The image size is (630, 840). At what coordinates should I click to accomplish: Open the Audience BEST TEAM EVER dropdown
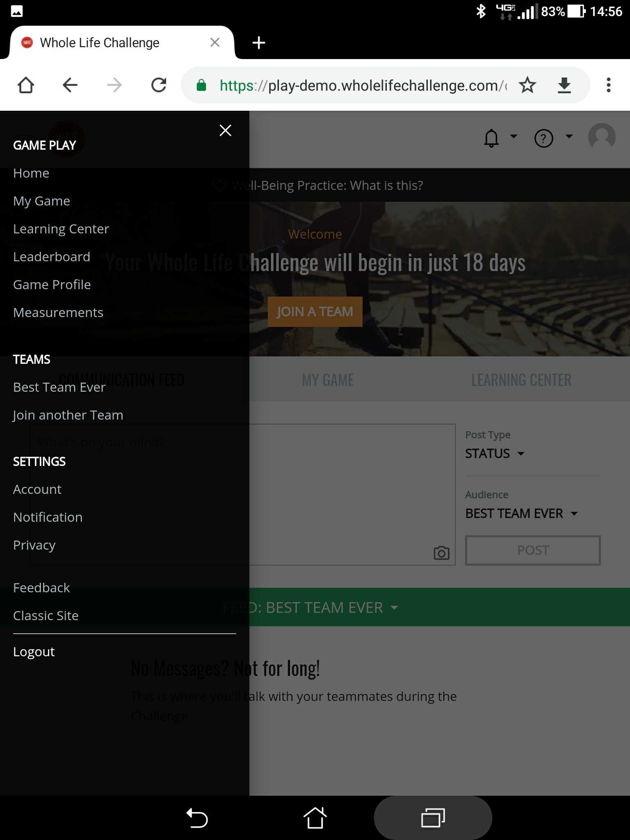(x=522, y=514)
